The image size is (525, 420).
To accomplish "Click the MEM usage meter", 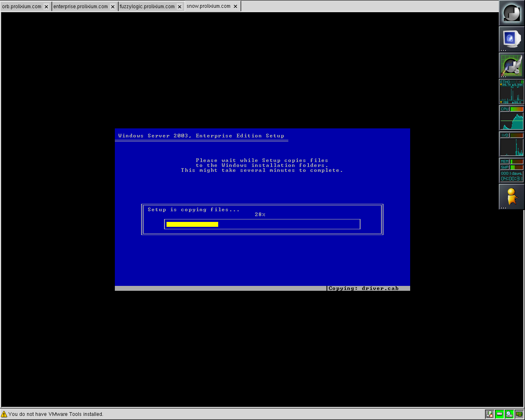I will [x=511, y=162].
